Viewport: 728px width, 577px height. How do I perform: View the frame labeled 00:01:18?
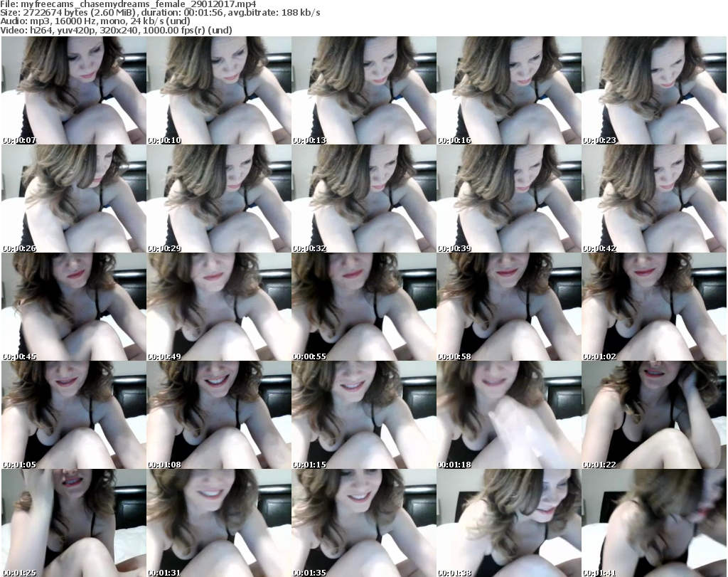[x=509, y=415]
